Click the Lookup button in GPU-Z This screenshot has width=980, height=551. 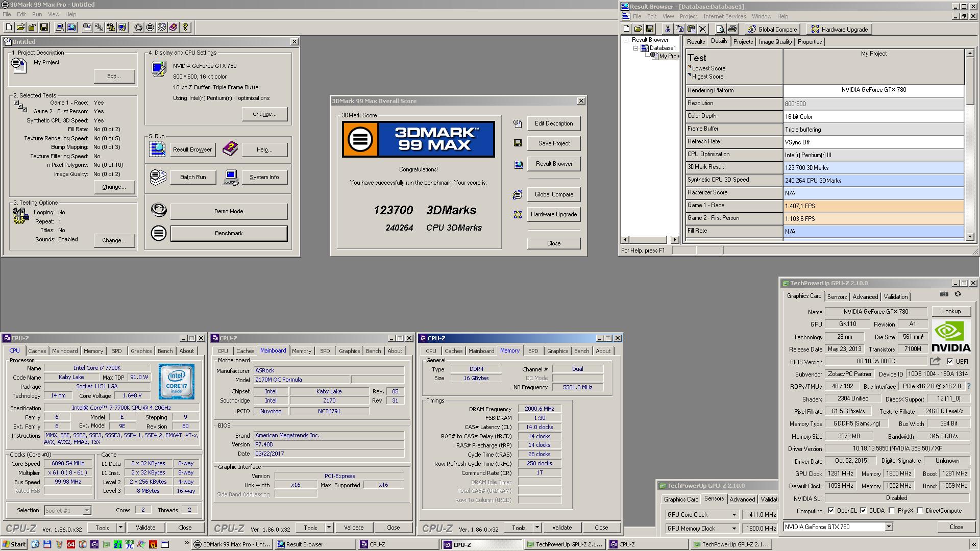click(951, 311)
